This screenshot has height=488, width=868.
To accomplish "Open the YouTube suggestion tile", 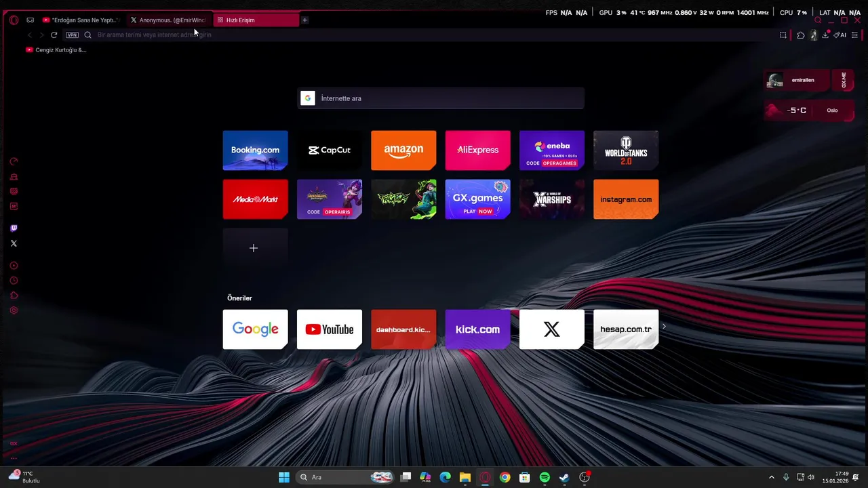I will click(330, 329).
